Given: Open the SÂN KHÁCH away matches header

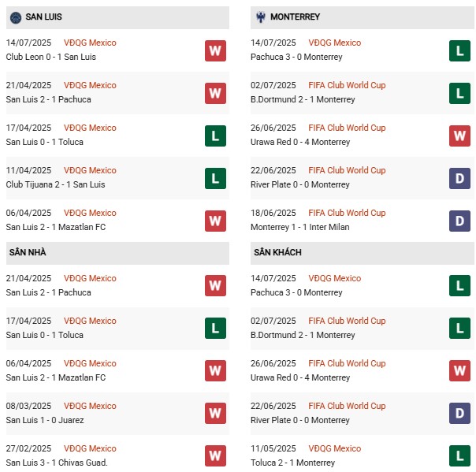Looking at the screenshot, I should point(277,252).
